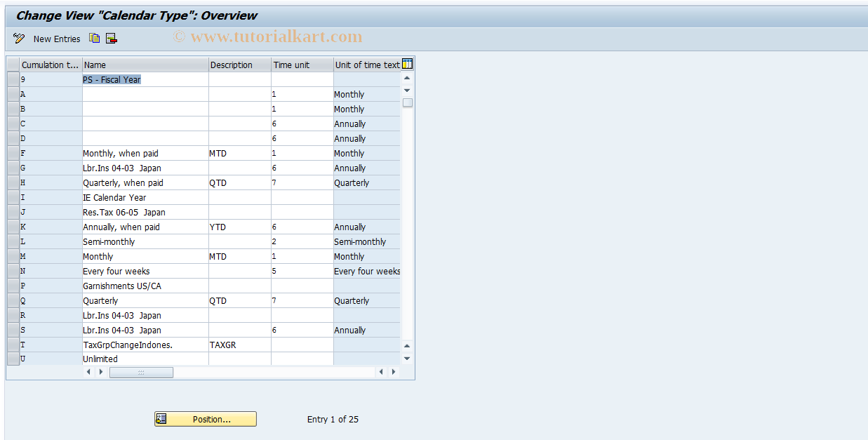Select row selector for cumulation type H
Image resolution: width=868 pixels, height=440 pixels.
pyautogui.click(x=13, y=182)
